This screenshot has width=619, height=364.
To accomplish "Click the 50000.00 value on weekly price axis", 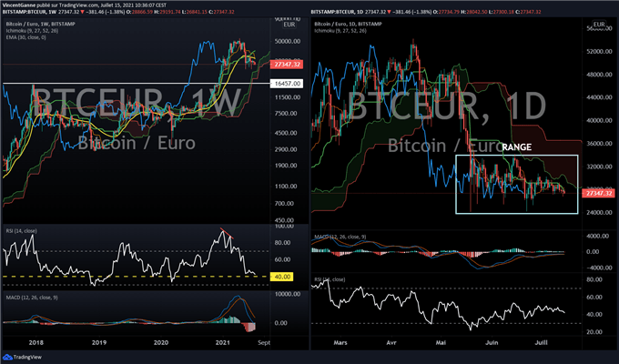I will coord(288,41).
